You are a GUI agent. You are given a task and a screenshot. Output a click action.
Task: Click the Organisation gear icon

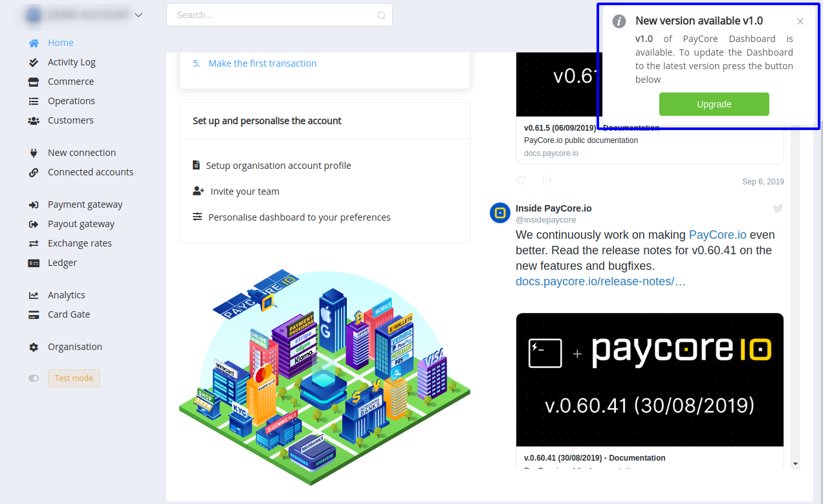(x=34, y=347)
